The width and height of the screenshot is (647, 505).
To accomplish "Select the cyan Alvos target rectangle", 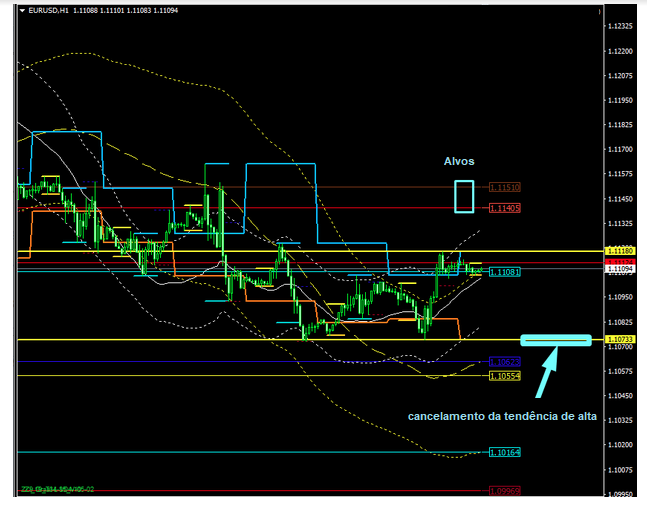I will coord(463,196).
